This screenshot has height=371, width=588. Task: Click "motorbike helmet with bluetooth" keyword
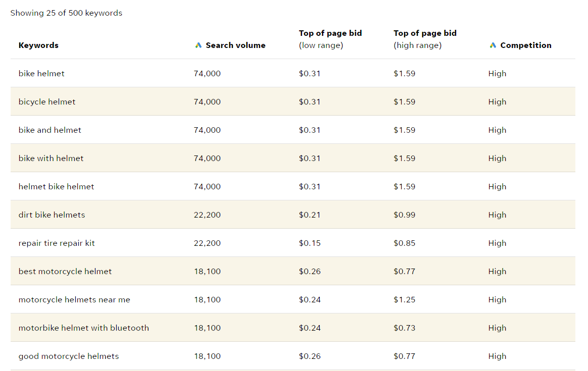[84, 328]
